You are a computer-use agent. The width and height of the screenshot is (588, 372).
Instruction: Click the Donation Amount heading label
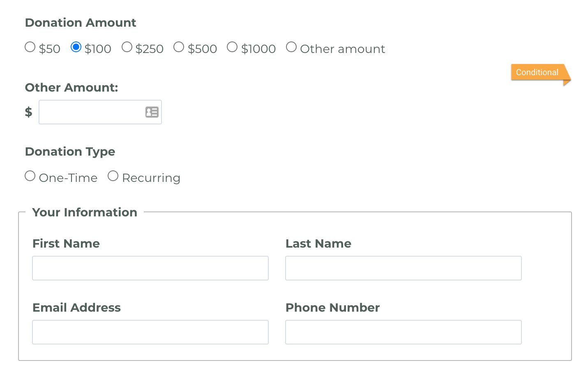(81, 23)
